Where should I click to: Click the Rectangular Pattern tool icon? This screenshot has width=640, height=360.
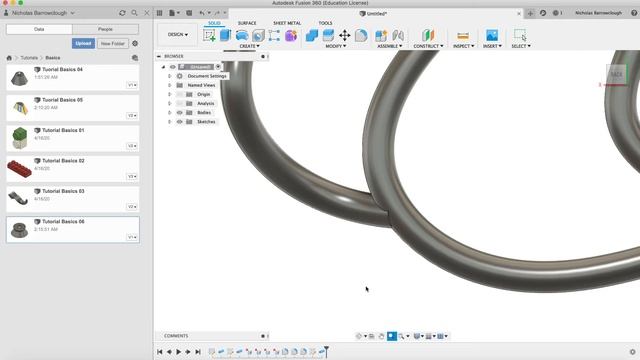coord(274,35)
